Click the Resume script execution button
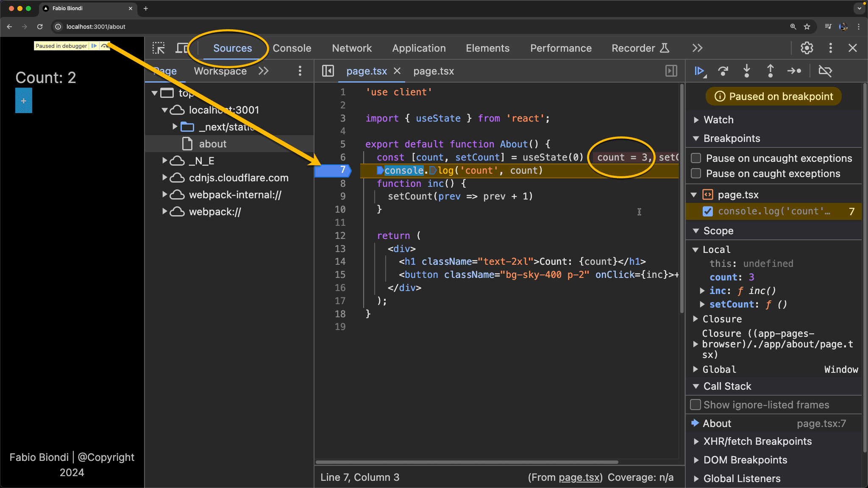The image size is (868, 488). pyautogui.click(x=701, y=71)
